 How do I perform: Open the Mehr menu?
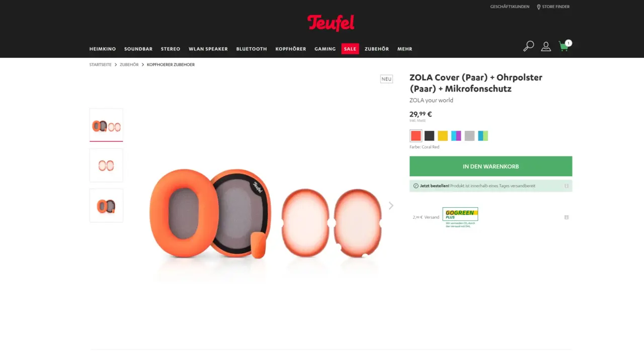405,49
